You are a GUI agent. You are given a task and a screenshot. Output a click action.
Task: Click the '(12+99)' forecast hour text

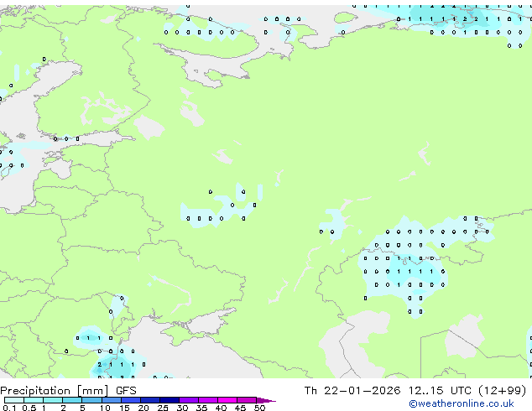coord(502,391)
